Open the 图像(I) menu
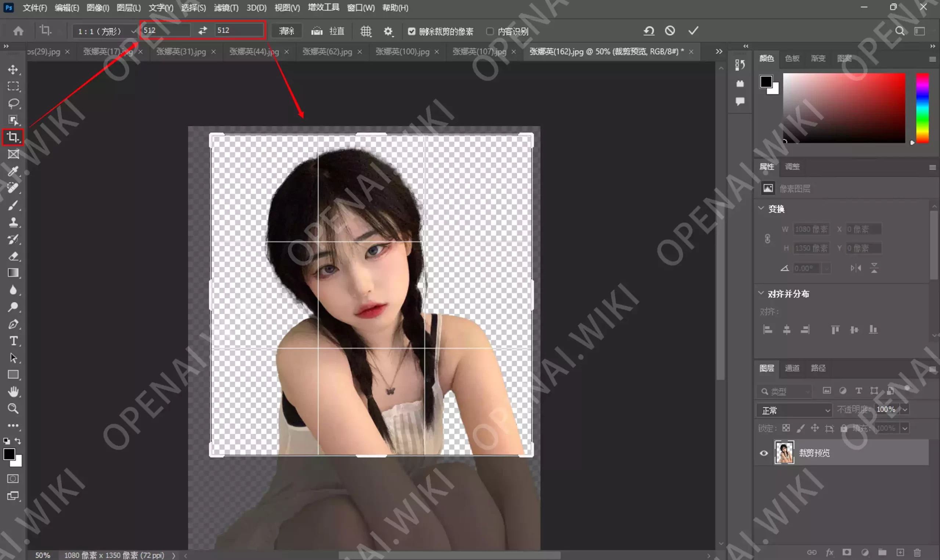 click(98, 8)
